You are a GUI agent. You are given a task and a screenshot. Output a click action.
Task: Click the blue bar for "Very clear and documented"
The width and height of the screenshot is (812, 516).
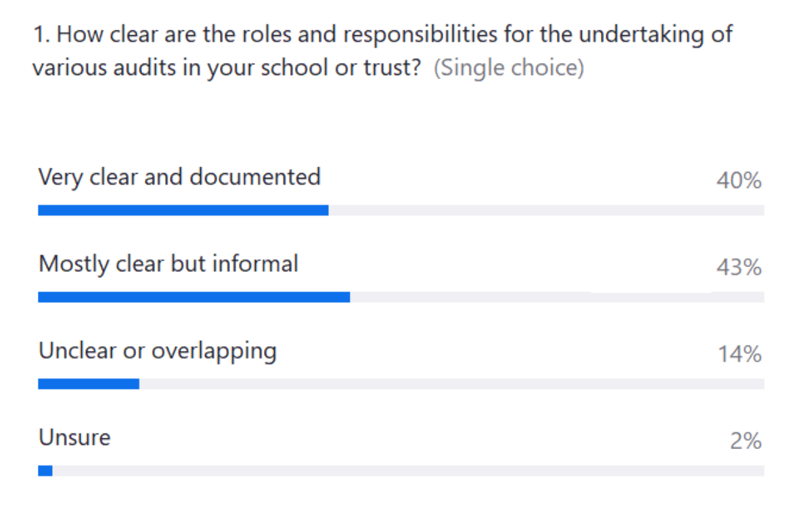(183, 210)
